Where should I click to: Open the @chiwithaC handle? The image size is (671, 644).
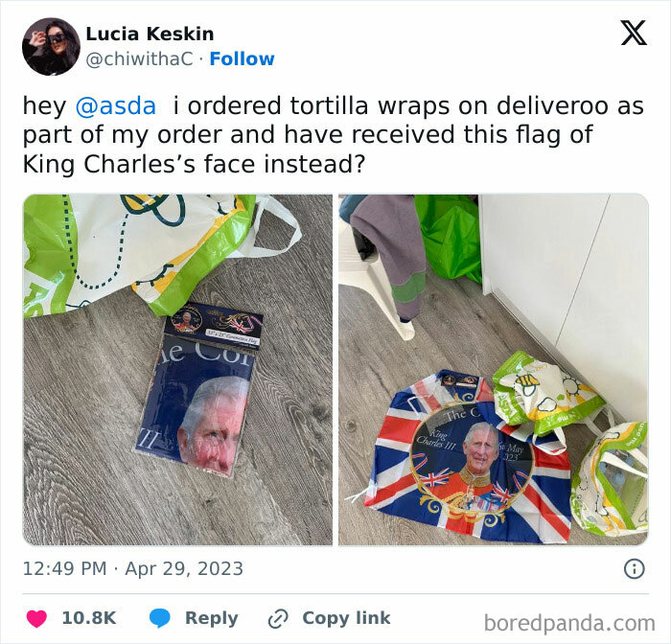[140, 59]
